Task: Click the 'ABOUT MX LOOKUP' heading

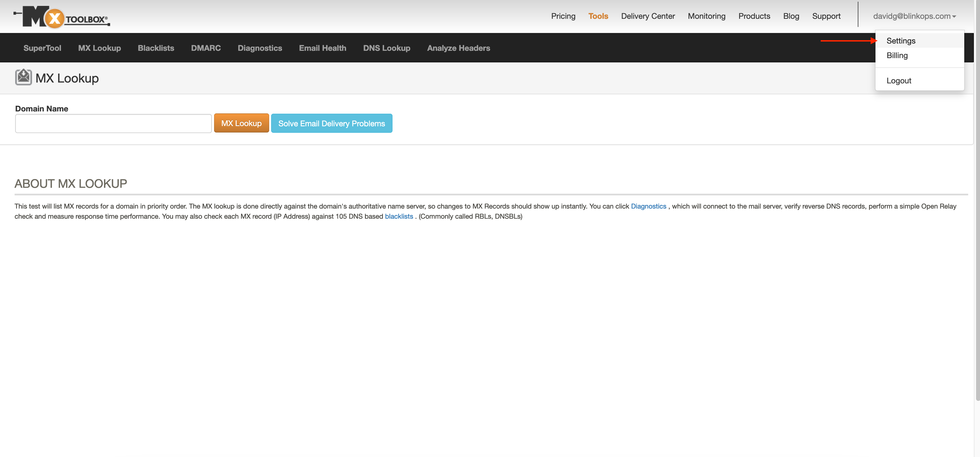Action: click(x=71, y=184)
